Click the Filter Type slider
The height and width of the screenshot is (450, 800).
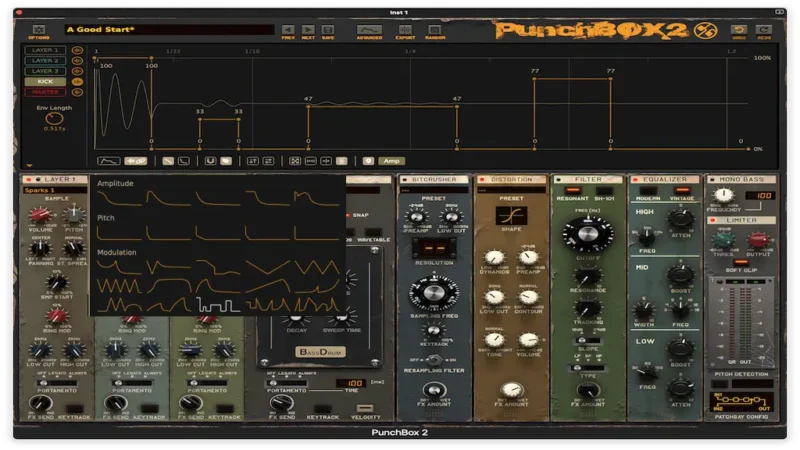point(588,368)
